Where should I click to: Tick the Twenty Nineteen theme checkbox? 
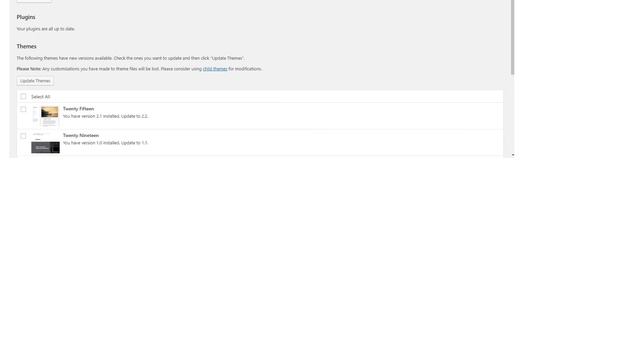[x=23, y=136]
